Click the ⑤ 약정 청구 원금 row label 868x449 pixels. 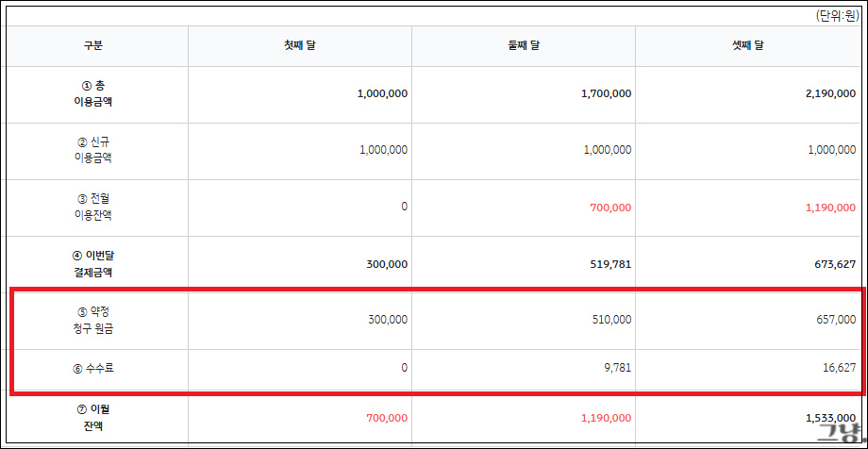(94, 320)
